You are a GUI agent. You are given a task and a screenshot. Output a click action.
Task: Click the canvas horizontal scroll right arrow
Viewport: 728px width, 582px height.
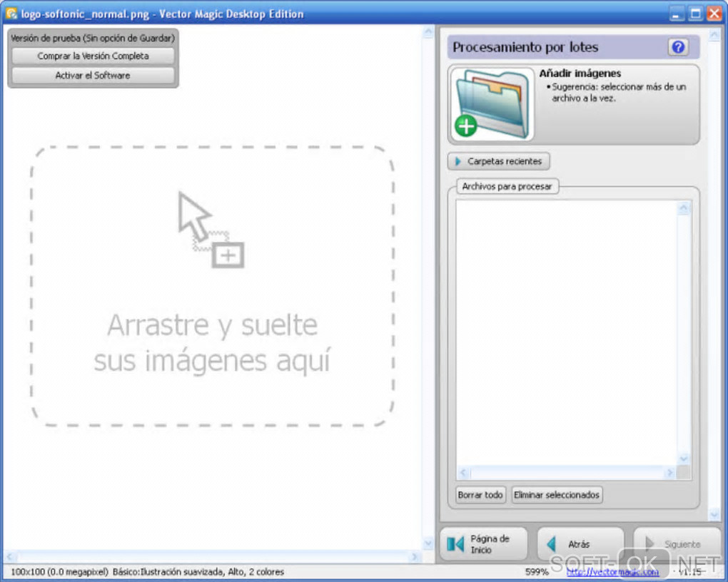point(415,556)
